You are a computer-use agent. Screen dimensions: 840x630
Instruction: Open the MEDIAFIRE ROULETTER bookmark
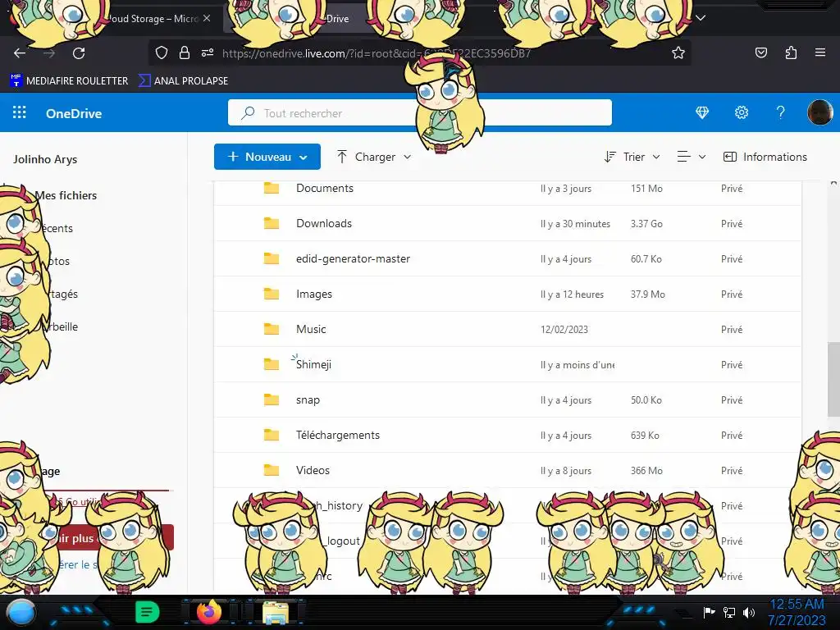pos(69,80)
